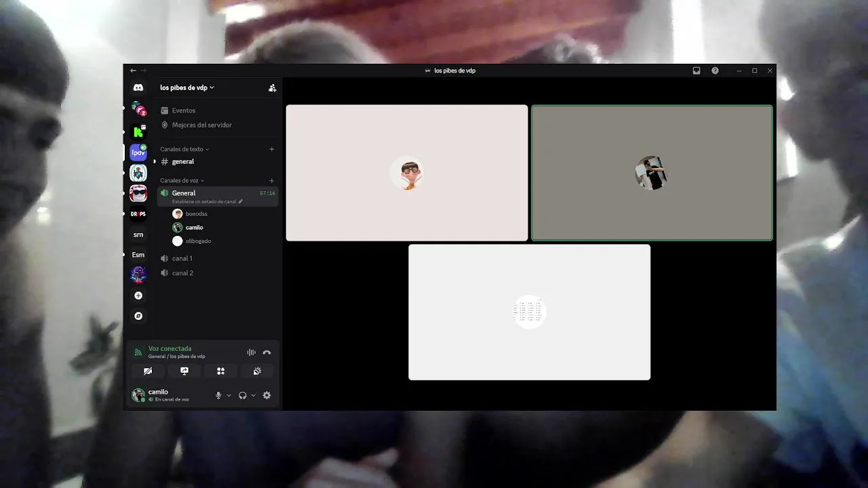Share your screen button
868x488 pixels.
(184, 371)
